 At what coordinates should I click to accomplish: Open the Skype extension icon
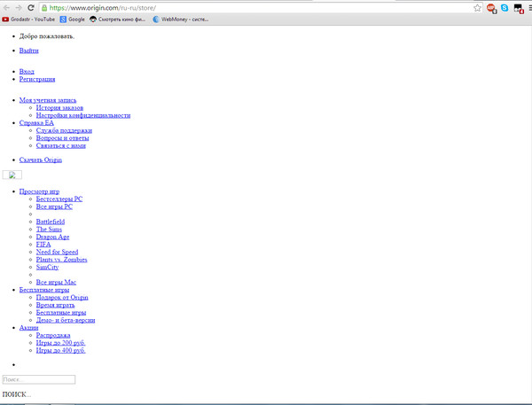click(x=505, y=8)
